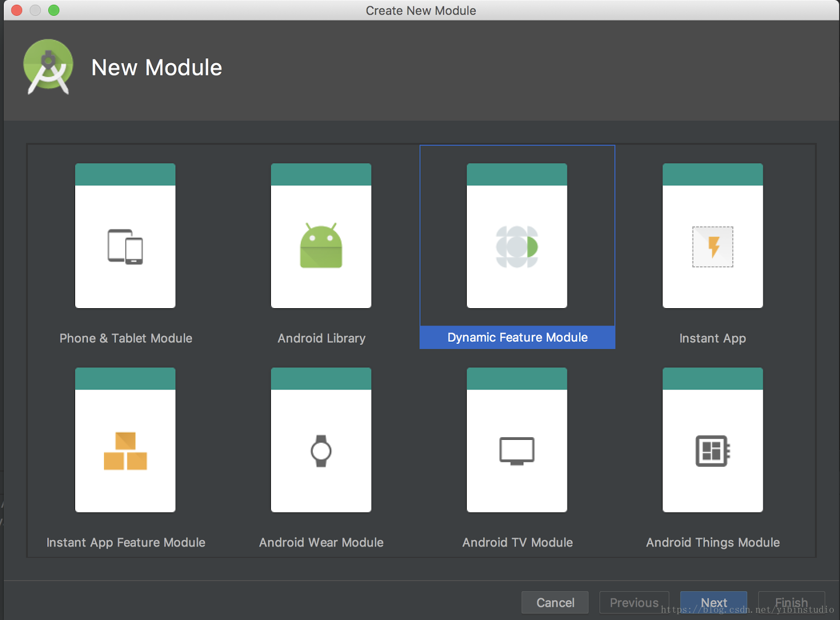This screenshot has width=840, height=620.
Task: Click the green Android robot icon
Action: point(321,245)
